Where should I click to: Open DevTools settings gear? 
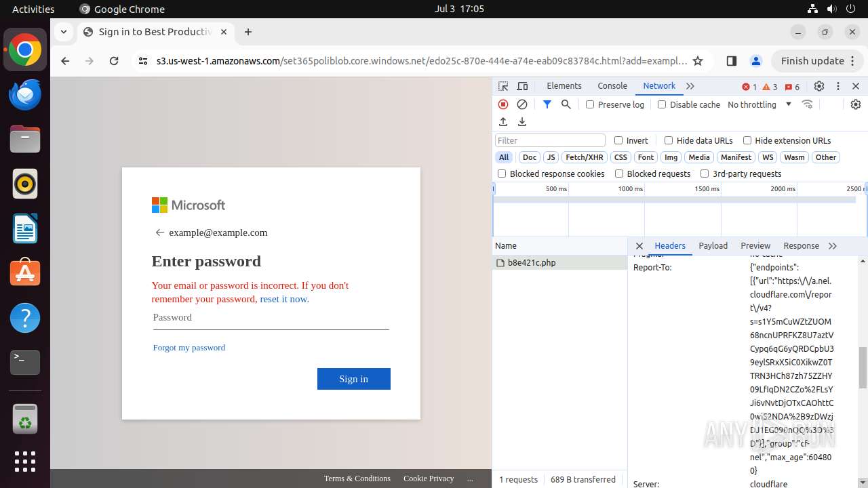pyautogui.click(x=819, y=86)
